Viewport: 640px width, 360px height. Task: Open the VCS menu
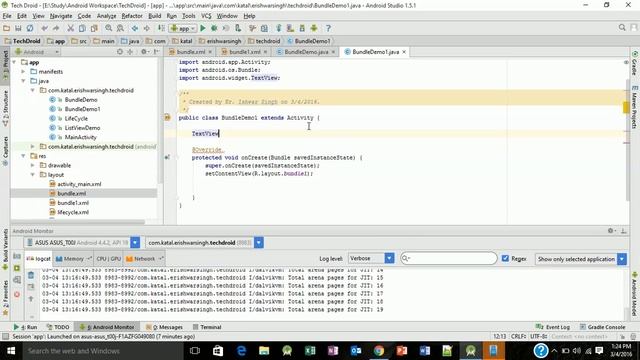pyautogui.click(x=206, y=16)
